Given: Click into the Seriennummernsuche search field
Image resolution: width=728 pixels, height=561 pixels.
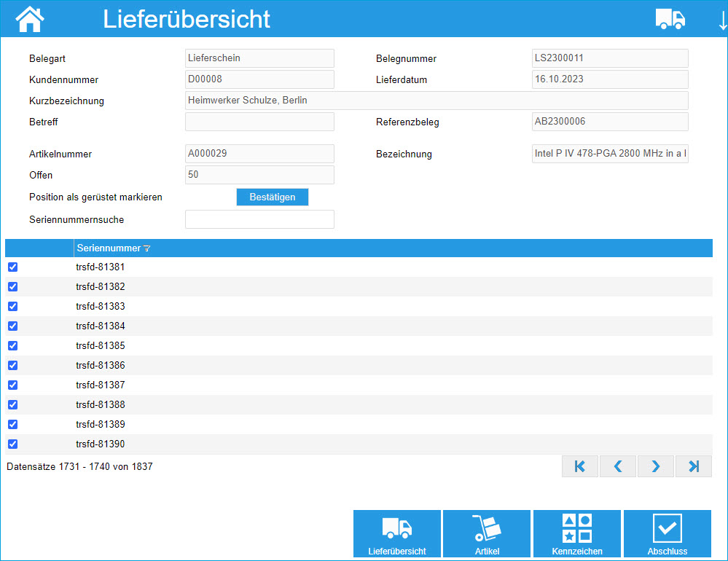Looking at the screenshot, I should (259, 219).
